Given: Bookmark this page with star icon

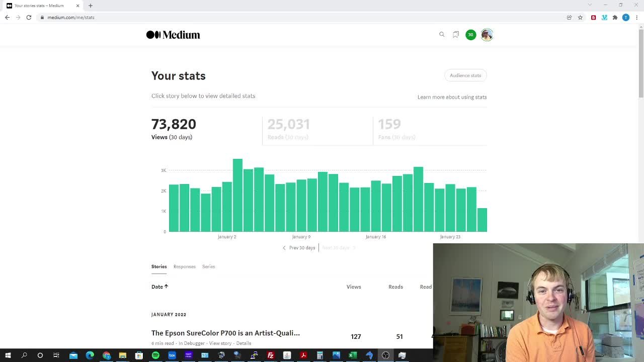Looking at the screenshot, I should click(580, 18).
